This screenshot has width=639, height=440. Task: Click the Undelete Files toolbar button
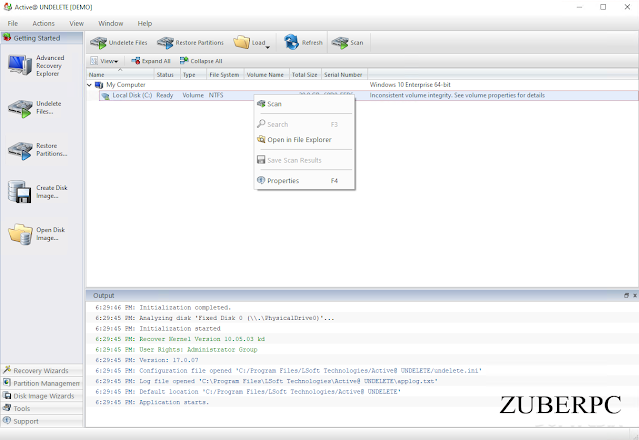tap(119, 42)
